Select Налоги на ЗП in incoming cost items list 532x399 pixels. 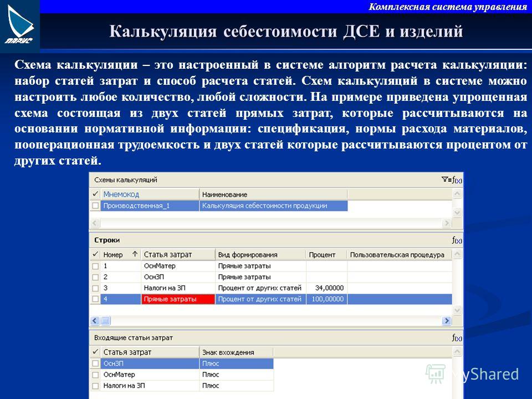tap(150, 386)
